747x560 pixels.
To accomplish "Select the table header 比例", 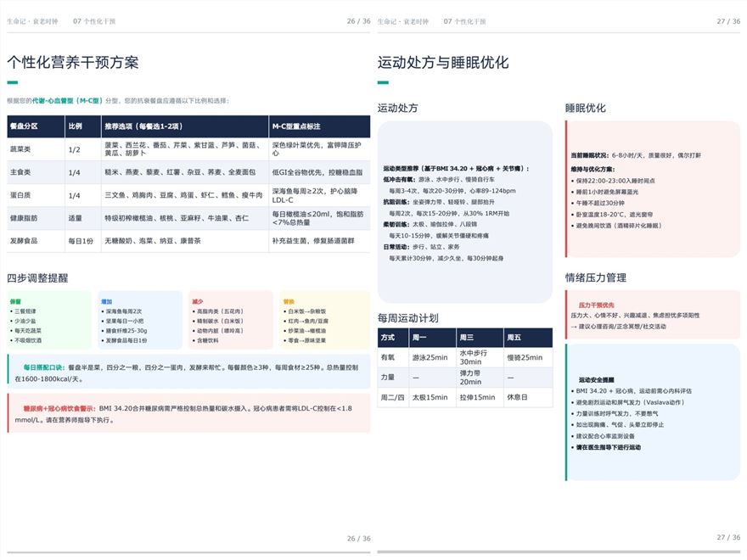I will coord(76,126).
